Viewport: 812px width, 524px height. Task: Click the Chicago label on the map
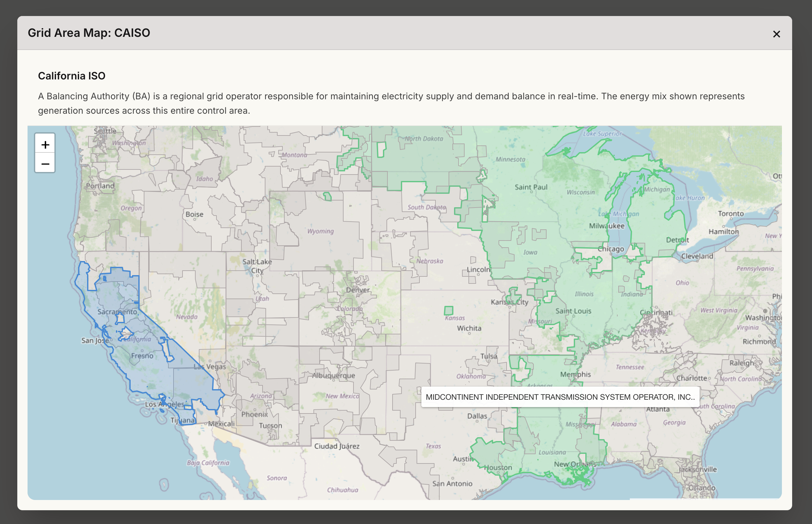[611, 249]
